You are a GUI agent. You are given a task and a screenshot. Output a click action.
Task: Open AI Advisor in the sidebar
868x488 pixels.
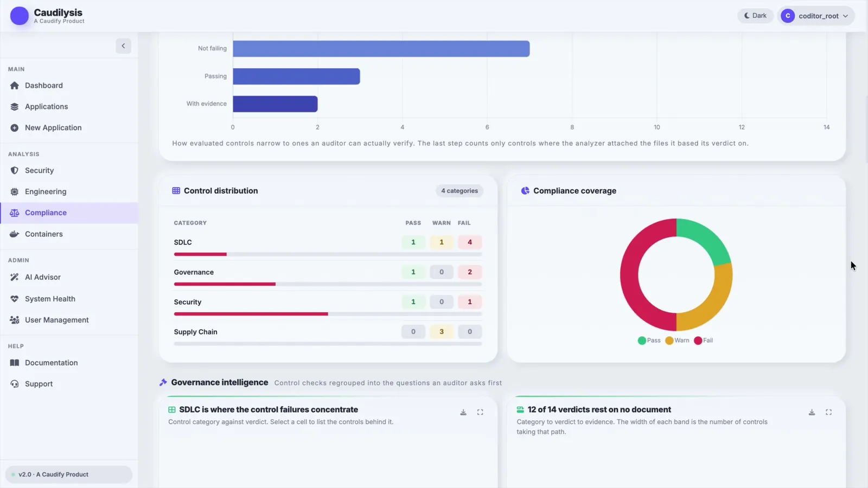(69, 277)
